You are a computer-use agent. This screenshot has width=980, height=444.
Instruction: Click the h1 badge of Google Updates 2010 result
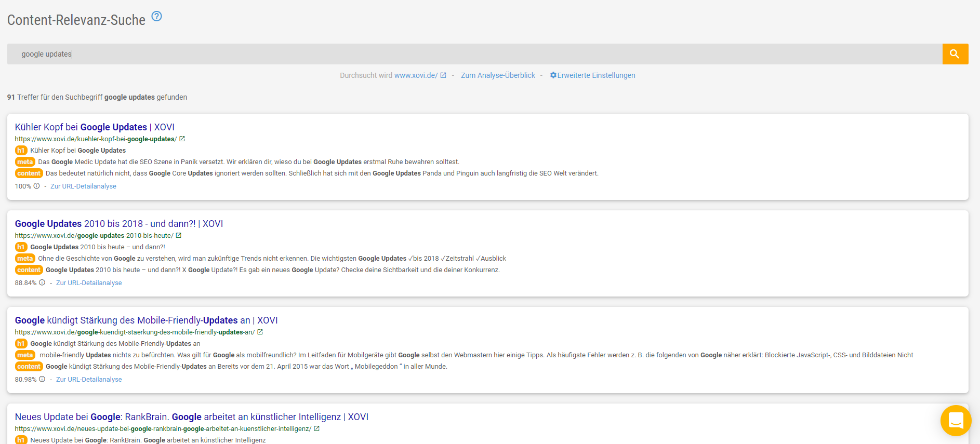click(x=21, y=247)
